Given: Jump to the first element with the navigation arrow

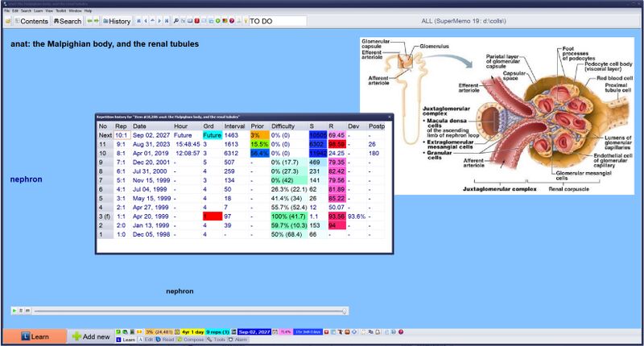Looking at the screenshot, I should pos(138,21).
